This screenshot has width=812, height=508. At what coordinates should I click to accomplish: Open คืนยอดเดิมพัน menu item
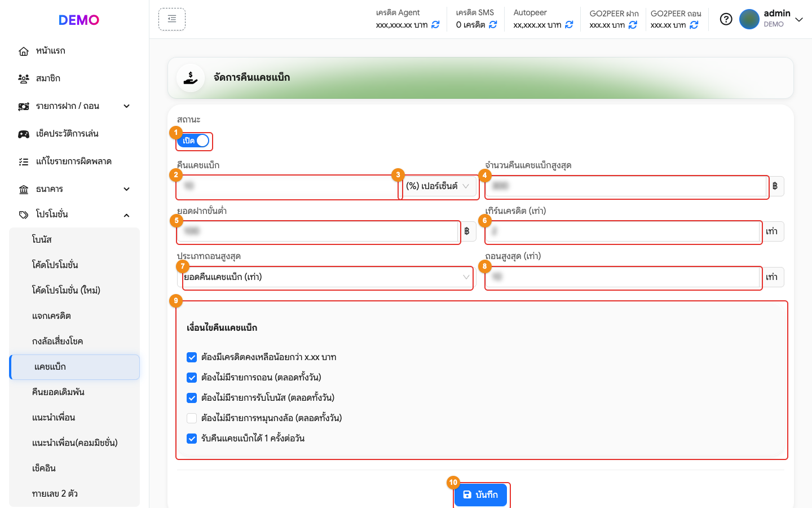[x=74, y=392]
